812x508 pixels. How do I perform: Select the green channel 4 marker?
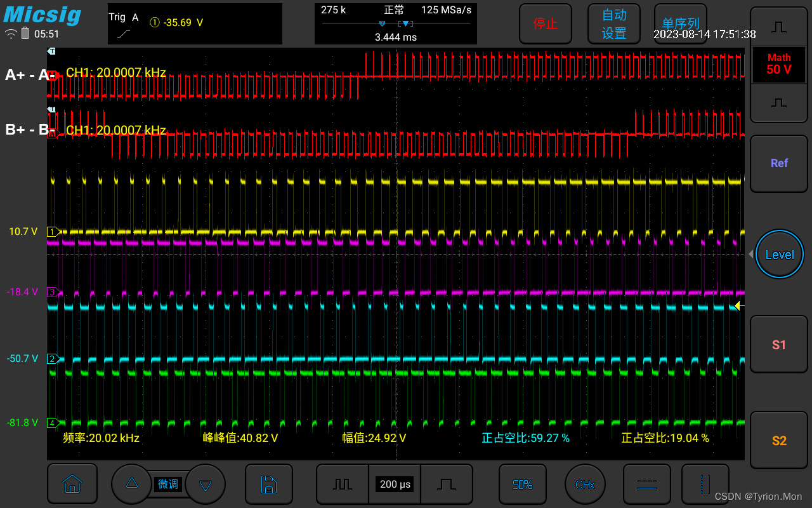[x=53, y=422]
